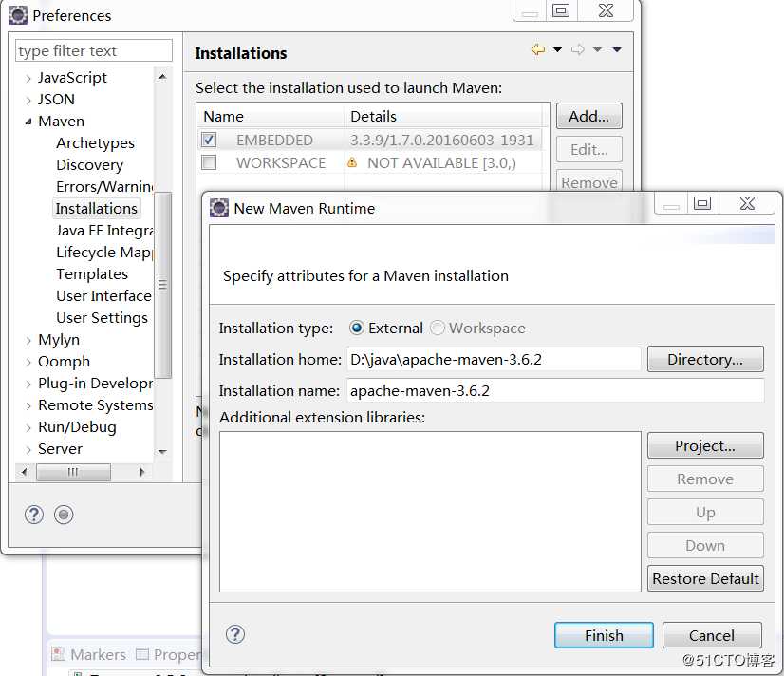Viewport: 784px width, 676px height.
Task: Select the EMBEDDED row name text
Action: [x=274, y=140]
